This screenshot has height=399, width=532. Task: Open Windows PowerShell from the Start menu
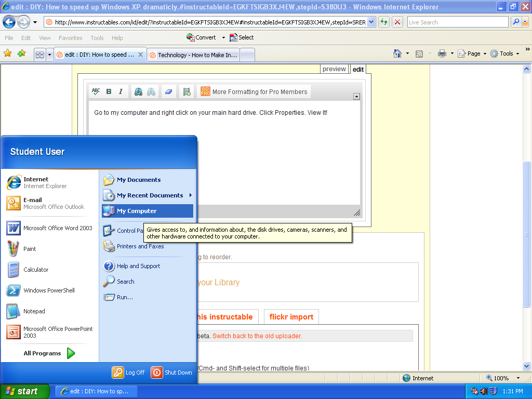point(48,290)
